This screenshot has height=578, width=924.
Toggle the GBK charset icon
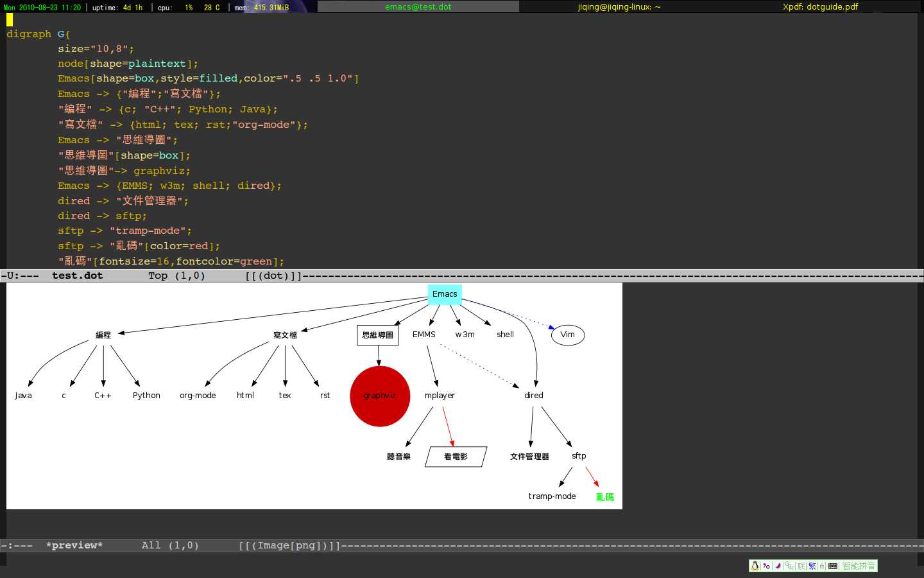(790, 566)
